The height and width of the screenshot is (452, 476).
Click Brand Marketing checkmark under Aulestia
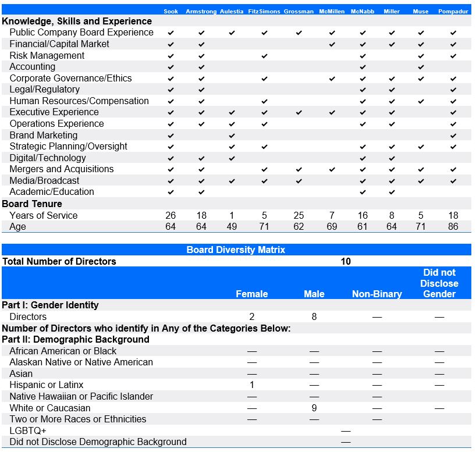pyautogui.click(x=232, y=136)
